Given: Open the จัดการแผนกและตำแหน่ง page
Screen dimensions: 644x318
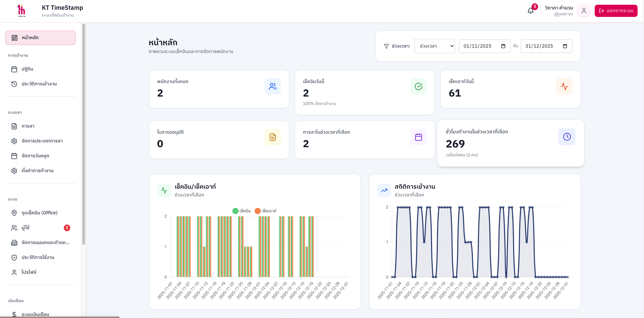Looking at the screenshot, I should tap(41, 242).
